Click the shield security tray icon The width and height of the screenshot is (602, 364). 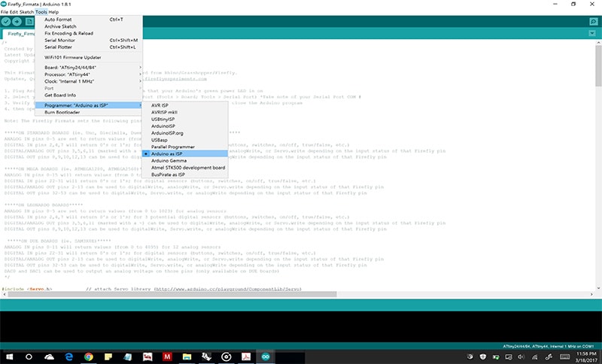click(x=483, y=357)
